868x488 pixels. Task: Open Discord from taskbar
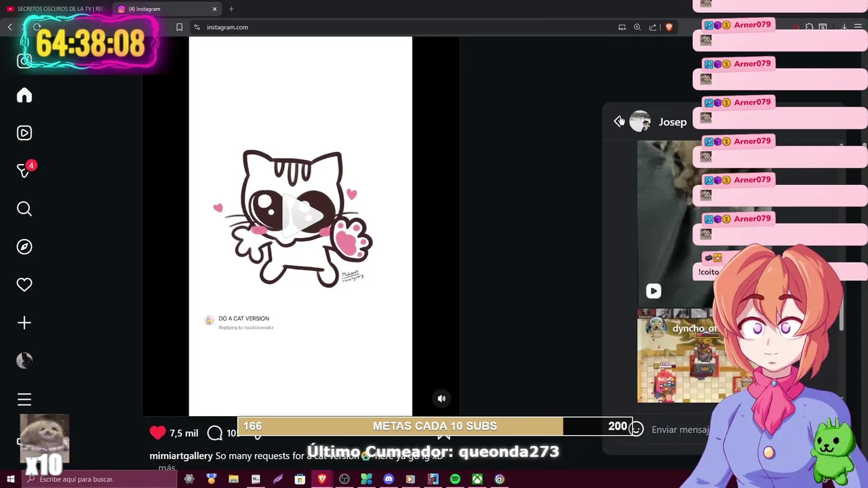click(389, 479)
